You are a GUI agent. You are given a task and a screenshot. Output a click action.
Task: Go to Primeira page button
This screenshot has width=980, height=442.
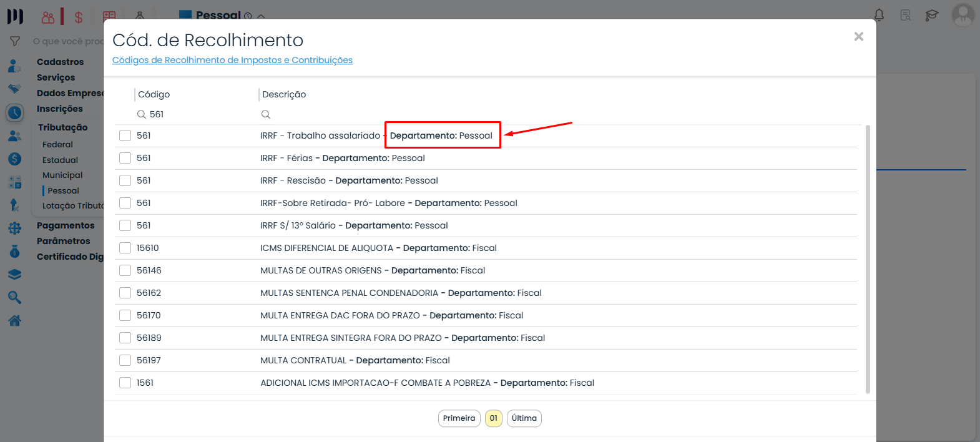(459, 418)
